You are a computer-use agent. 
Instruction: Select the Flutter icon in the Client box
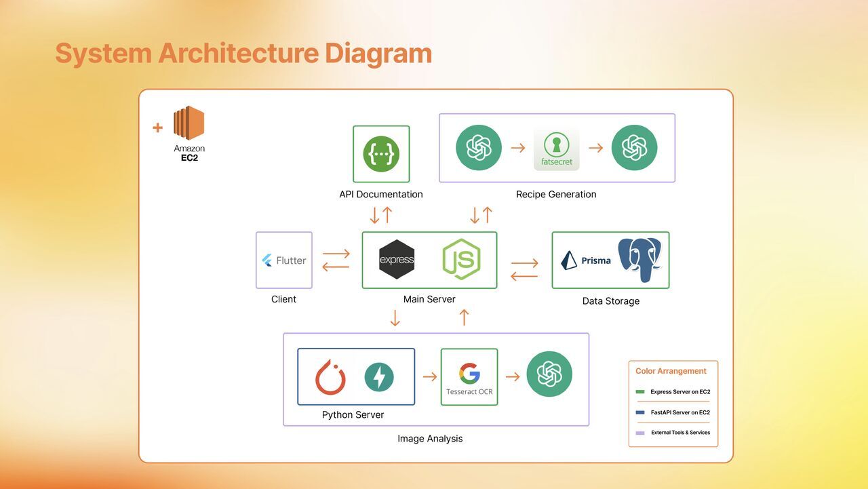pos(283,260)
